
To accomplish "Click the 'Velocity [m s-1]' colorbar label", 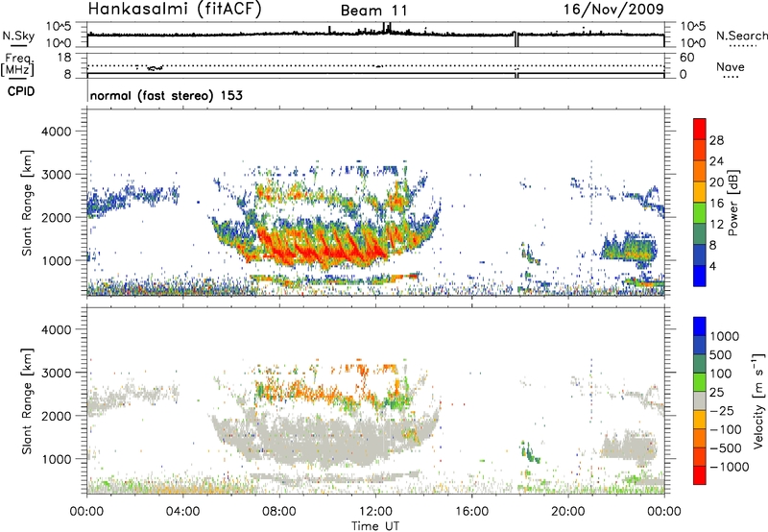I will (758, 400).
